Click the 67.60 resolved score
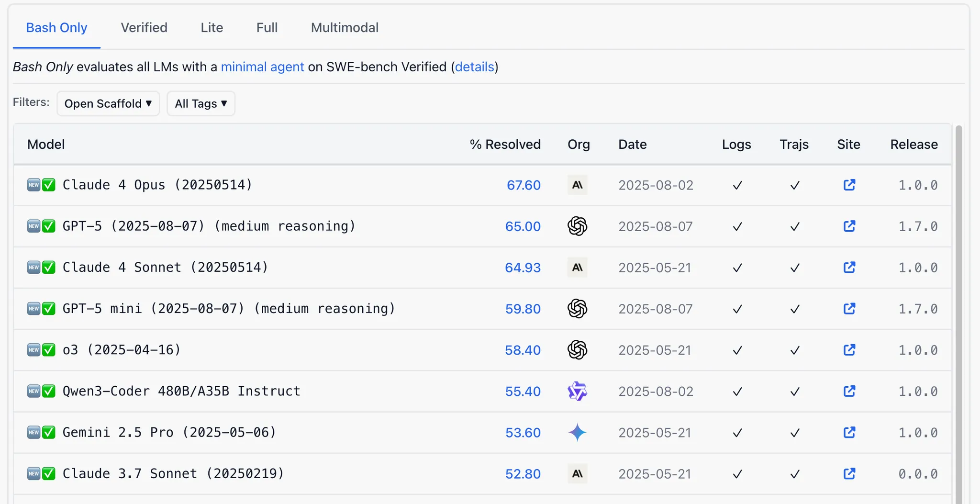This screenshot has width=980, height=504. point(523,185)
